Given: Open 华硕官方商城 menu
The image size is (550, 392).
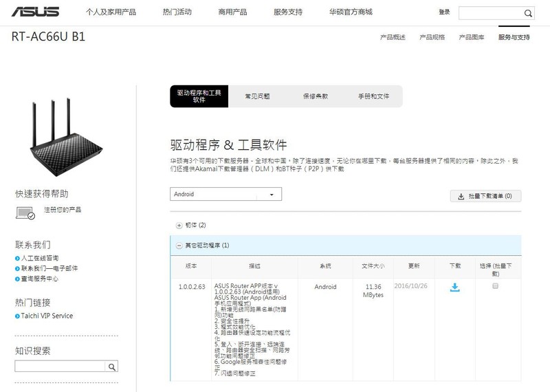Looking at the screenshot, I should tap(351, 12).
